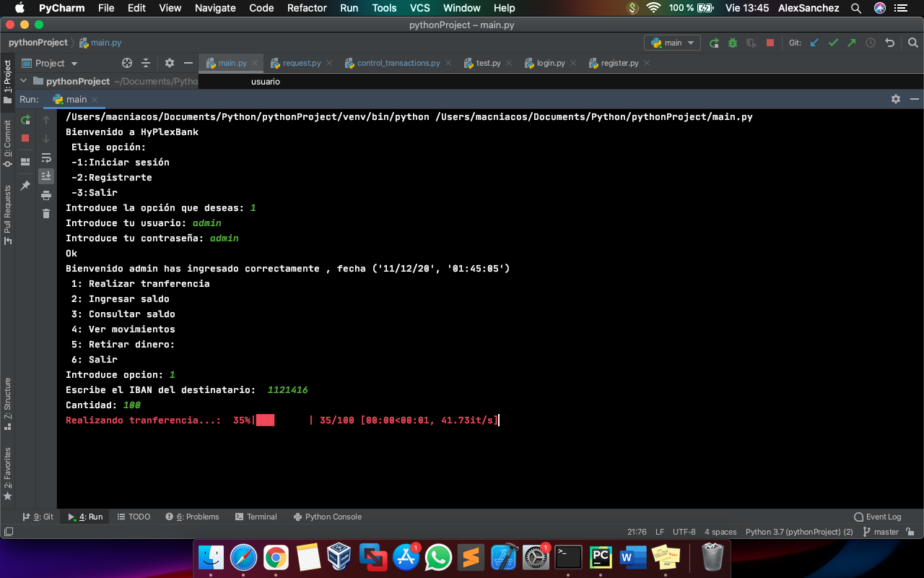Open 9: Git tool window
Screen dimensions: 924x578
[x=38, y=517]
